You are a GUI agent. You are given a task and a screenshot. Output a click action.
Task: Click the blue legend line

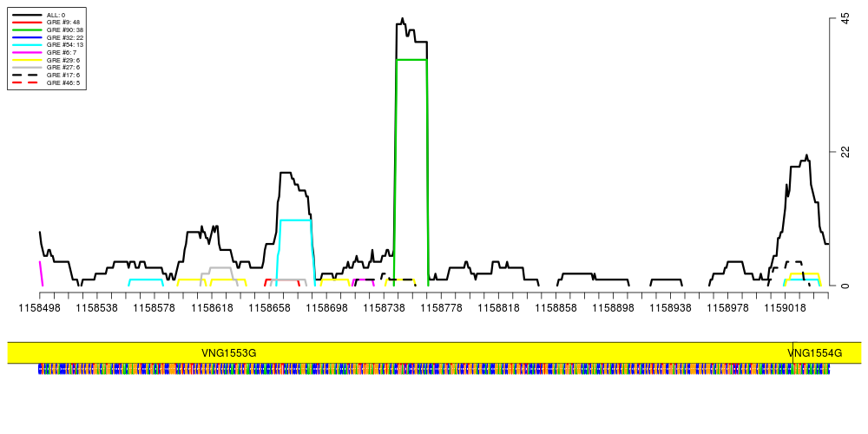pos(27,38)
